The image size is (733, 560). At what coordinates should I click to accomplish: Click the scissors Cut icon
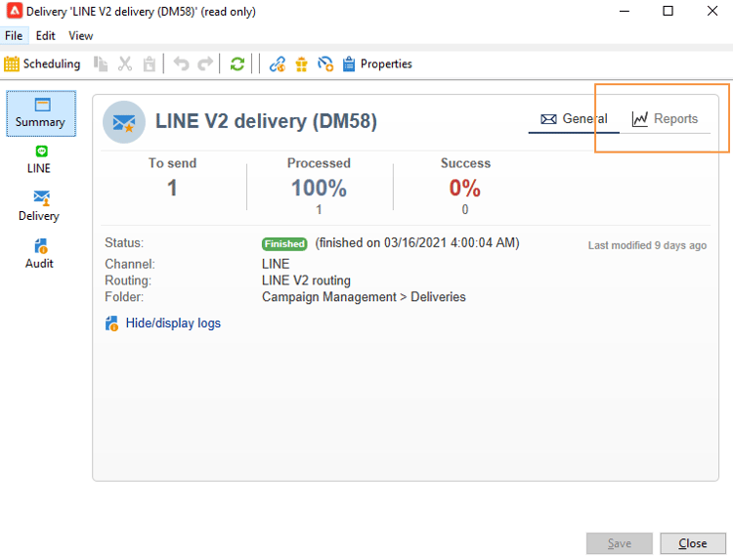coord(125,64)
